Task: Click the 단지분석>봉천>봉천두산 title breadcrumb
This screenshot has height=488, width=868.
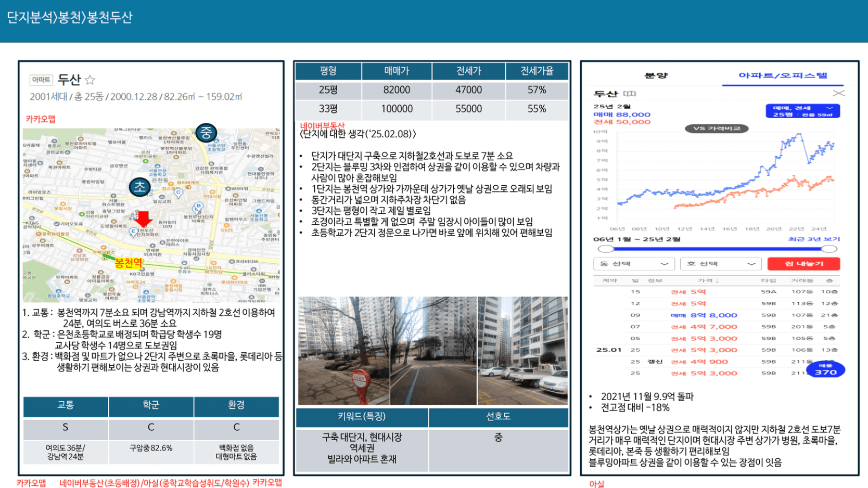Action: [70, 18]
